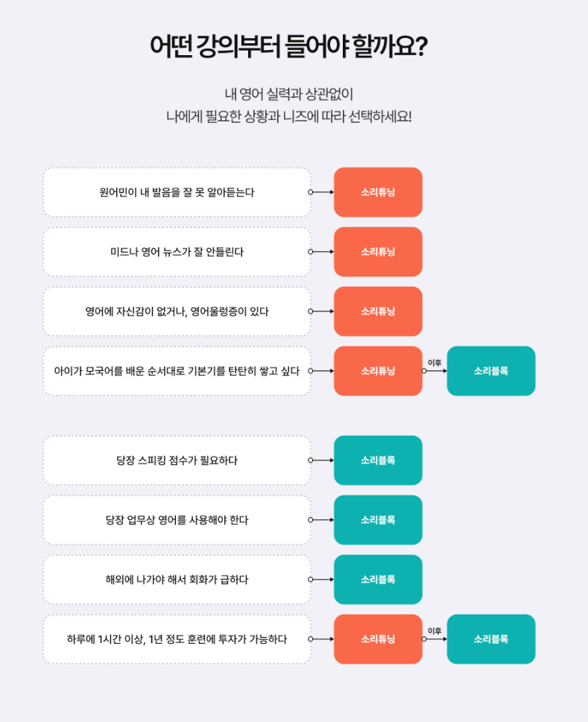
Task: Click orange 소리튜닝 in the 아이가 모국어 row
Action: [378, 371]
